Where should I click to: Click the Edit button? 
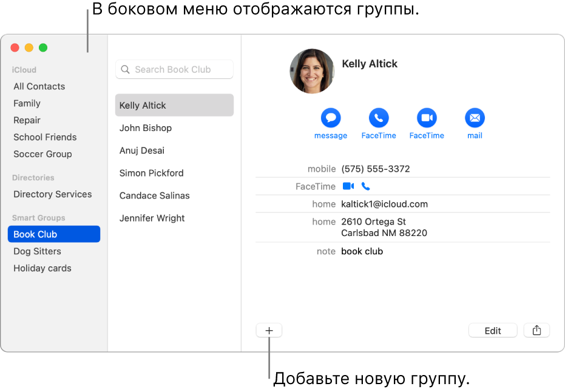493,330
